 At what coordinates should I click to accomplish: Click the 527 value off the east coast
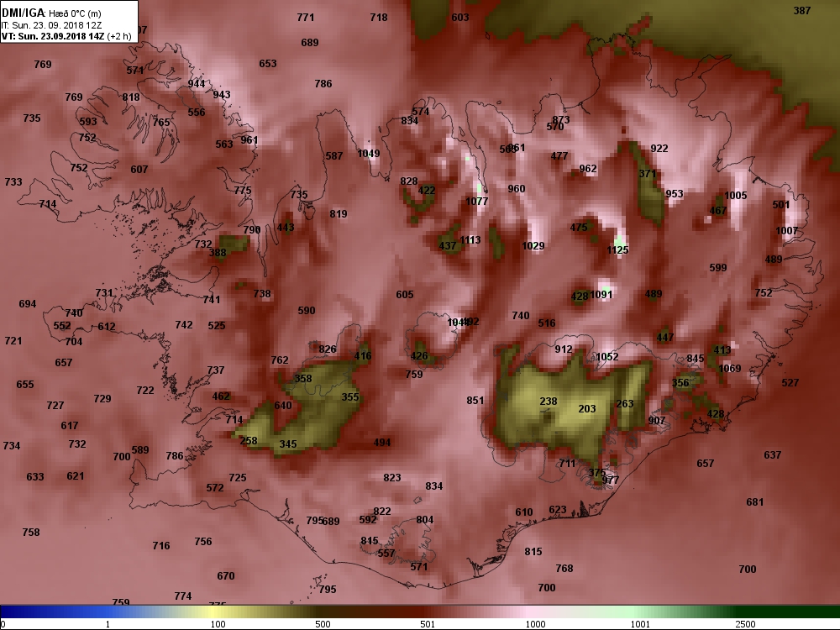pos(790,382)
